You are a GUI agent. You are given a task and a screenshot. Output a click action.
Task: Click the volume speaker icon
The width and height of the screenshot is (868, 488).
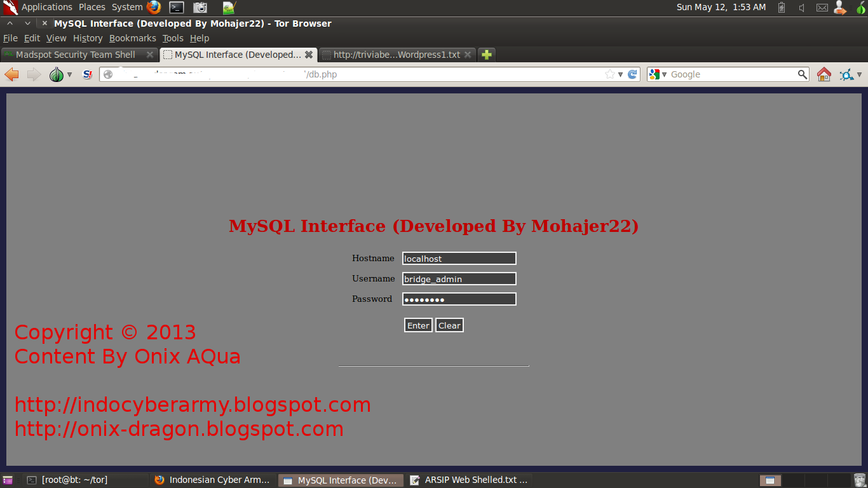click(x=802, y=8)
